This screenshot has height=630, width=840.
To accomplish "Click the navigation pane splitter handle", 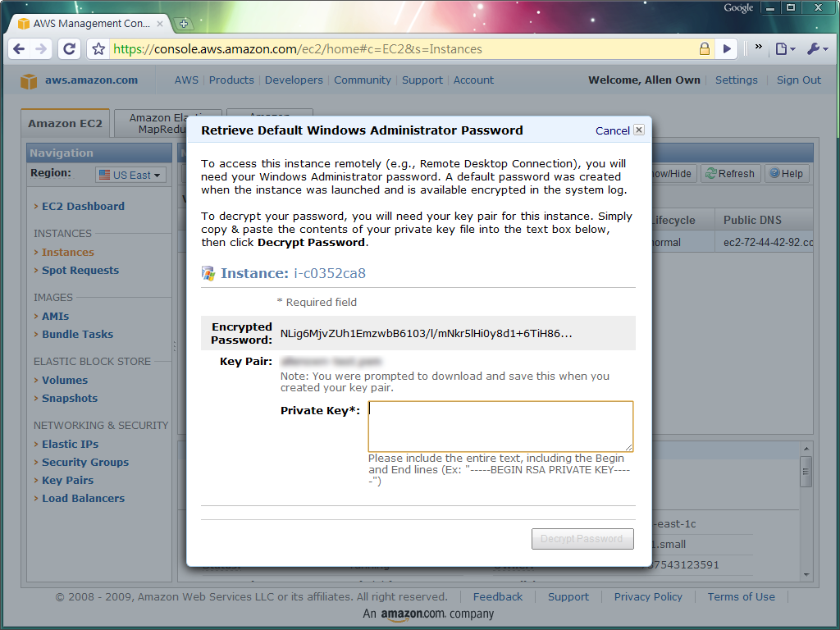I will click(x=175, y=346).
